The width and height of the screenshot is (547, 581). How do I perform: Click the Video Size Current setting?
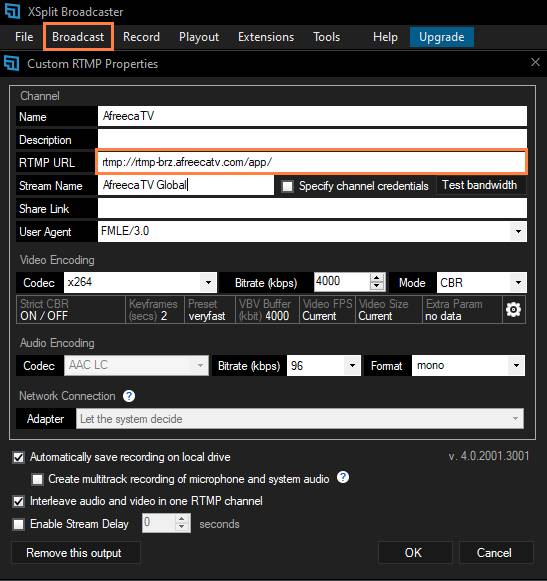click(388, 310)
